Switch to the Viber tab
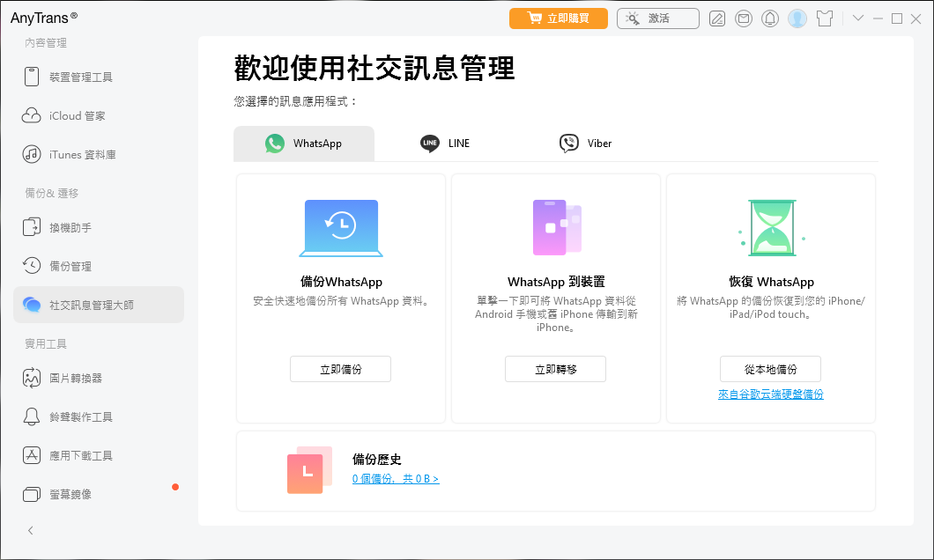934x560 pixels. tap(585, 143)
